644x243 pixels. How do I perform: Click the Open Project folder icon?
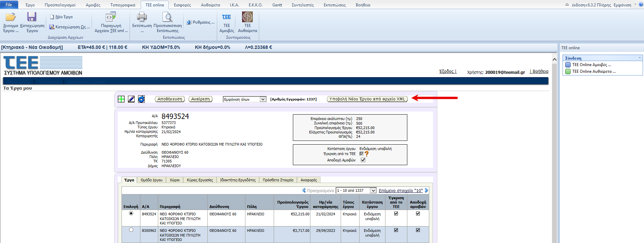click(x=10, y=17)
